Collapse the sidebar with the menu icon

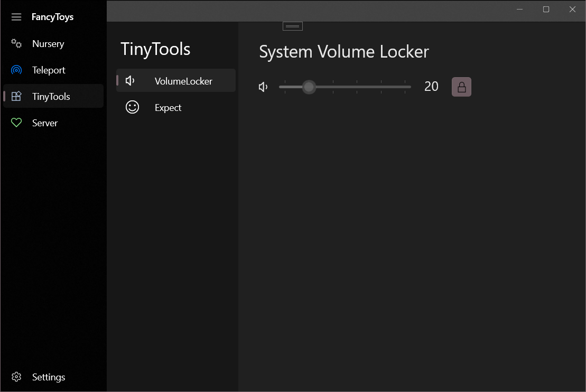pyautogui.click(x=16, y=16)
